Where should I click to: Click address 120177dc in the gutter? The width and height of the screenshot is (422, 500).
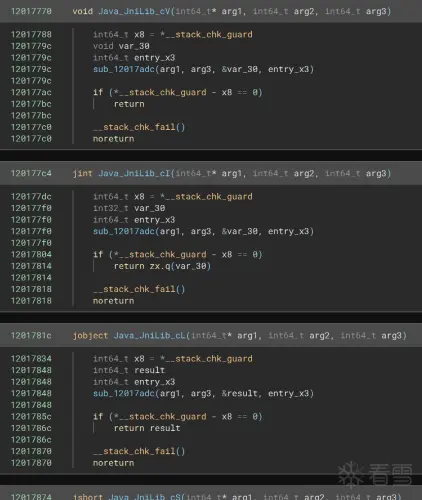pyautogui.click(x=31, y=197)
